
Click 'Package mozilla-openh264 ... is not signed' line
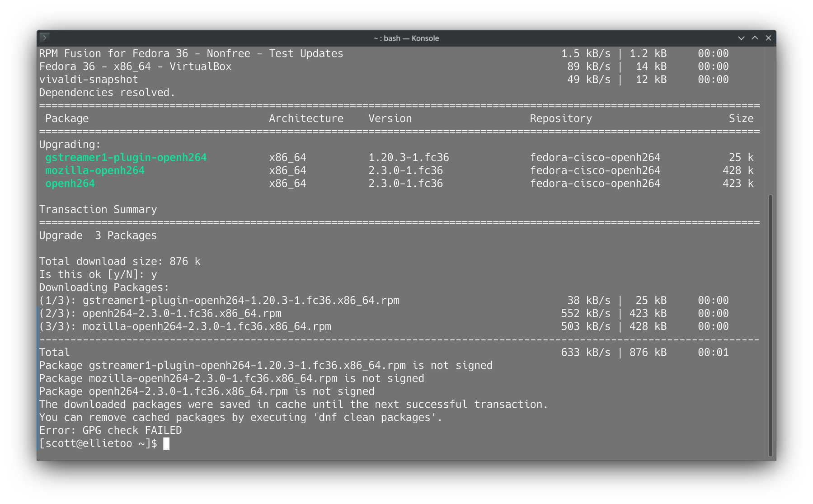232,379
